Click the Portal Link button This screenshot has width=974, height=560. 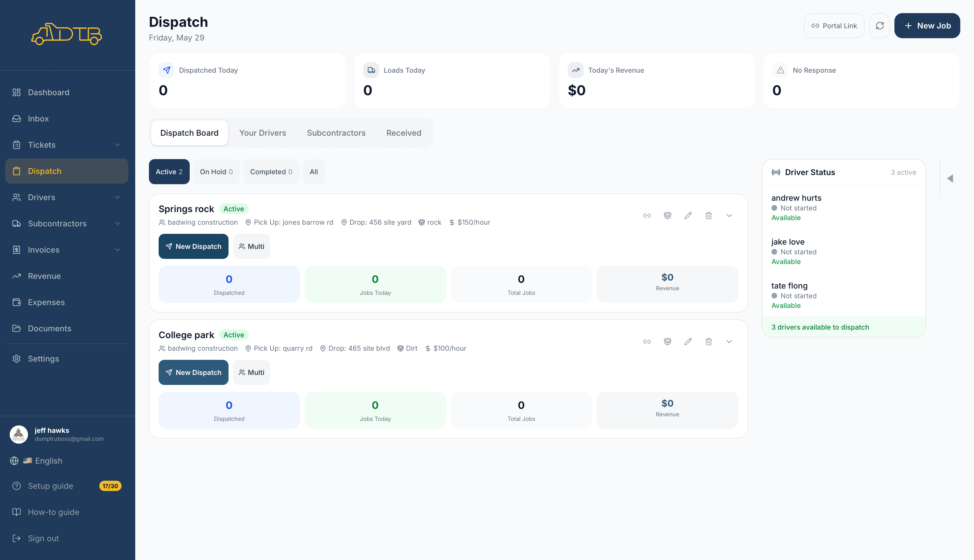tap(834, 26)
